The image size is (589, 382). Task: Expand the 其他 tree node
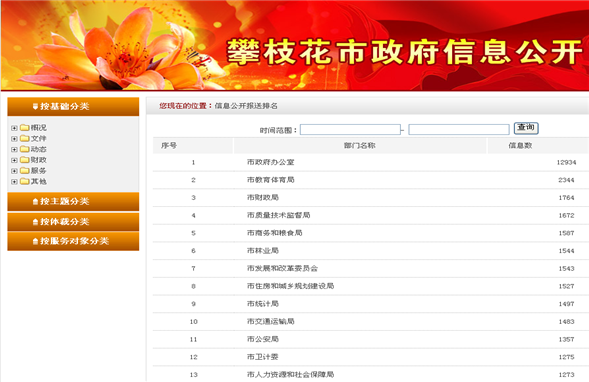14,182
